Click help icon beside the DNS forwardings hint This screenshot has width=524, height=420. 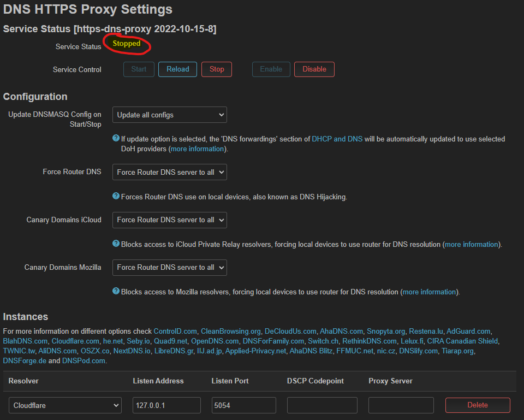(116, 138)
